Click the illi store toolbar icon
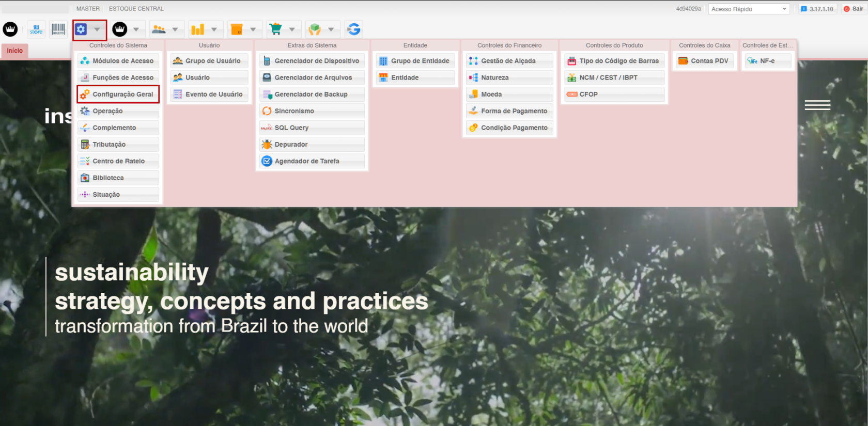Screen dimensions: 868x426 coord(36,29)
